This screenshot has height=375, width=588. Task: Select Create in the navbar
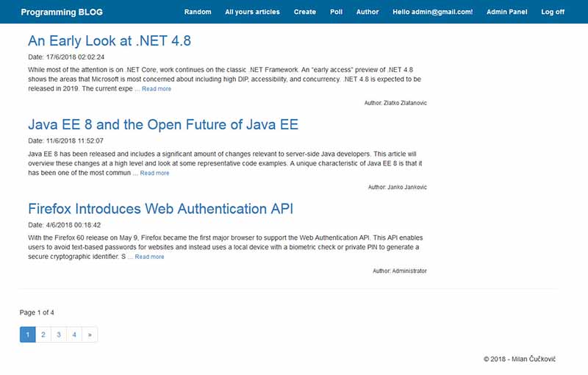pos(305,12)
